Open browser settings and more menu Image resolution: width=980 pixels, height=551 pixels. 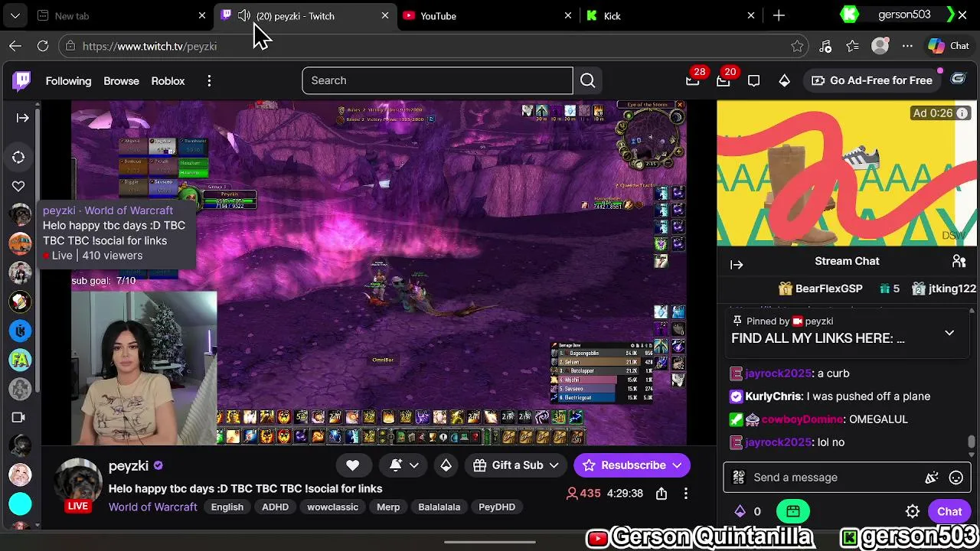tap(907, 46)
